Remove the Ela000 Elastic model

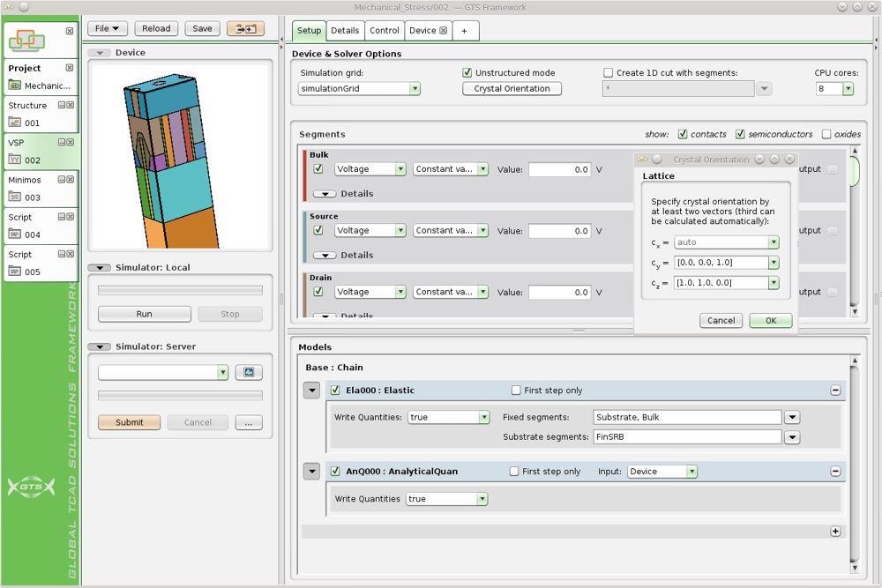click(x=835, y=391)
